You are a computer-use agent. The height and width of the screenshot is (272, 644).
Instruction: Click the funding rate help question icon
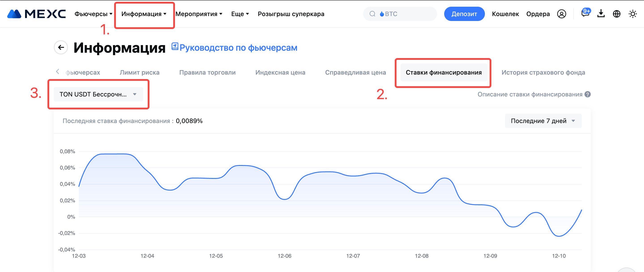click(x=588, y=94)
